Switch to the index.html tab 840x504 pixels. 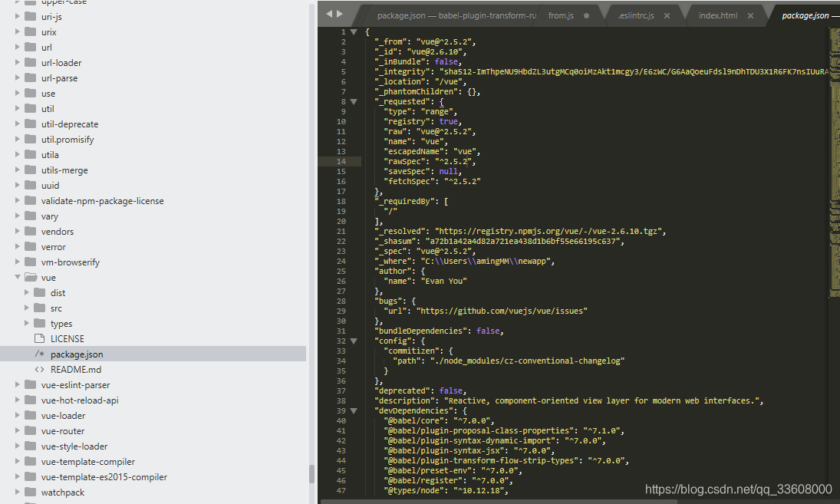[718, 15]
